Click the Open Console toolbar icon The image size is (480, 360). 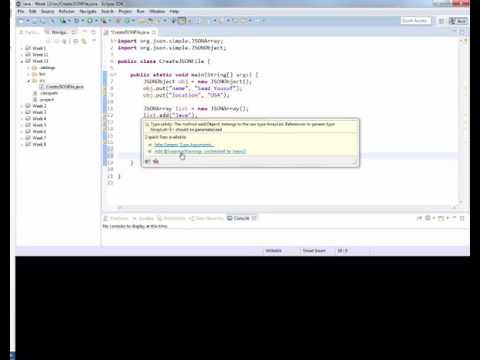(x=441, y=218)
